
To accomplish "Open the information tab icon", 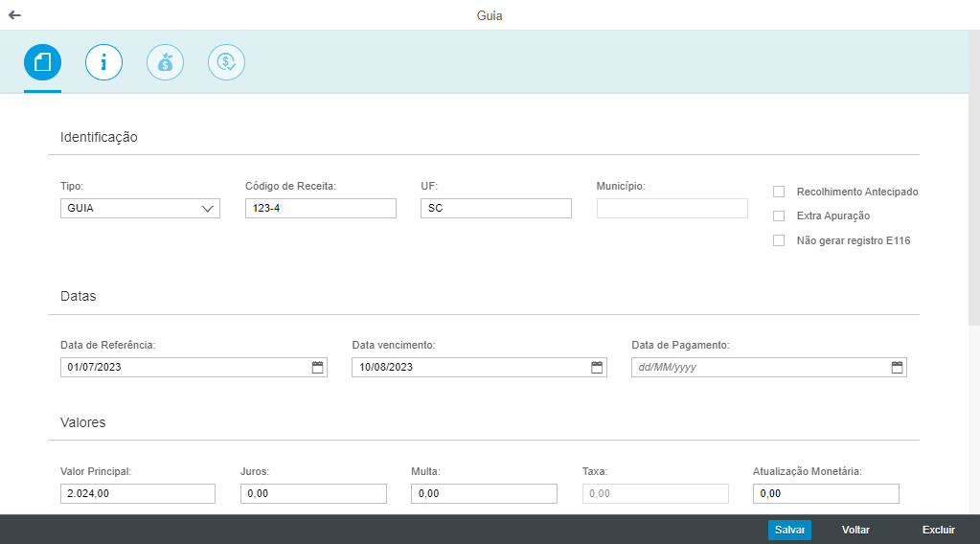I will pos(103,62).
